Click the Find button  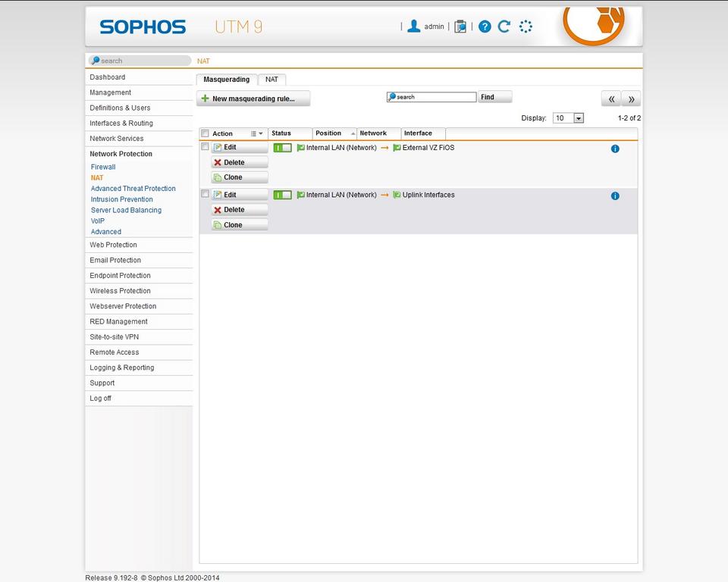click(x=494, y=97)
